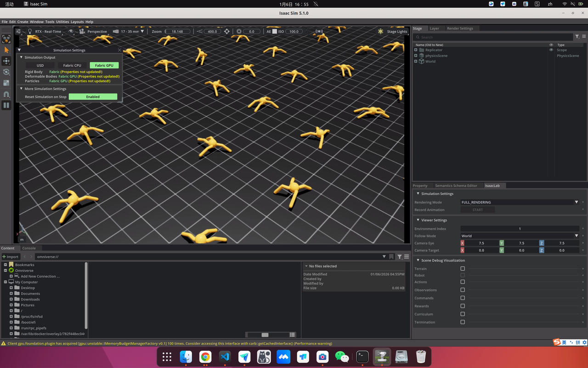Collapse the Viewer Settings section
The width and height of the screenshot is (588, 368).
point(418,220)
